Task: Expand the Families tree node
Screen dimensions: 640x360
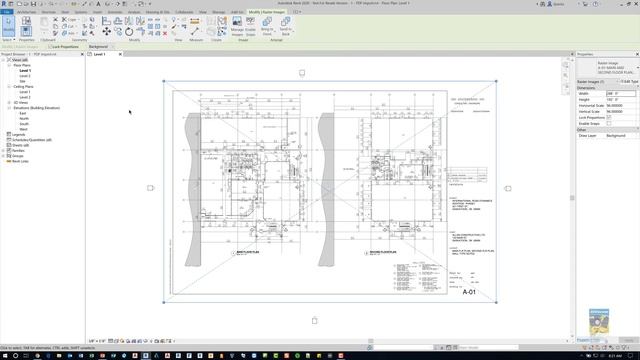Action: coord(3,151)
